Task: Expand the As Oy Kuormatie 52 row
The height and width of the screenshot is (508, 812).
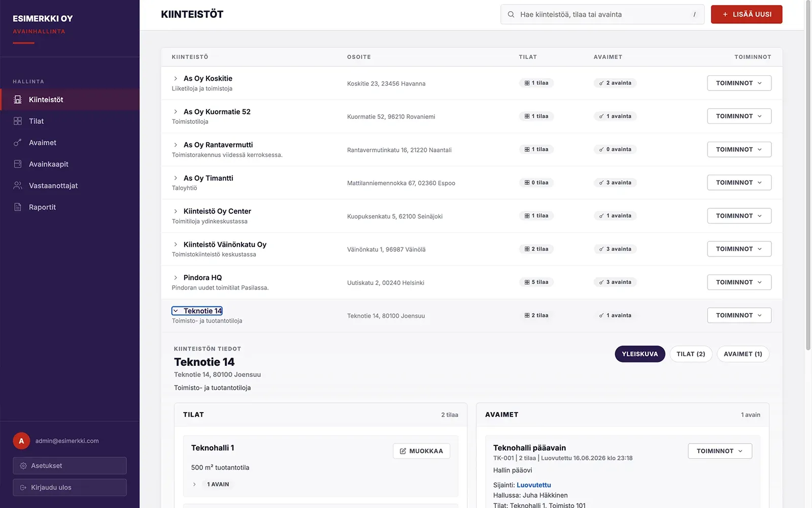Action: (176, 112)
